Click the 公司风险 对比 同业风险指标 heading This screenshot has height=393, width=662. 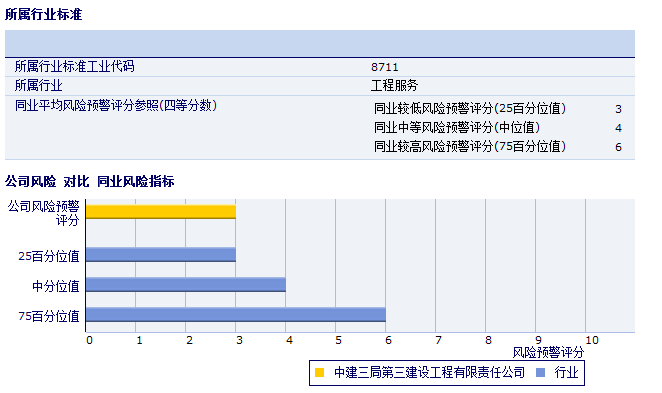click(x=90, y=182)
